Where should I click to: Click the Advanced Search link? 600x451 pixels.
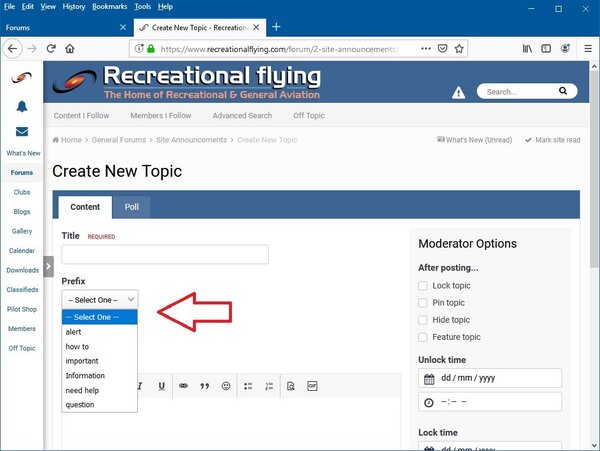(242, 116)
